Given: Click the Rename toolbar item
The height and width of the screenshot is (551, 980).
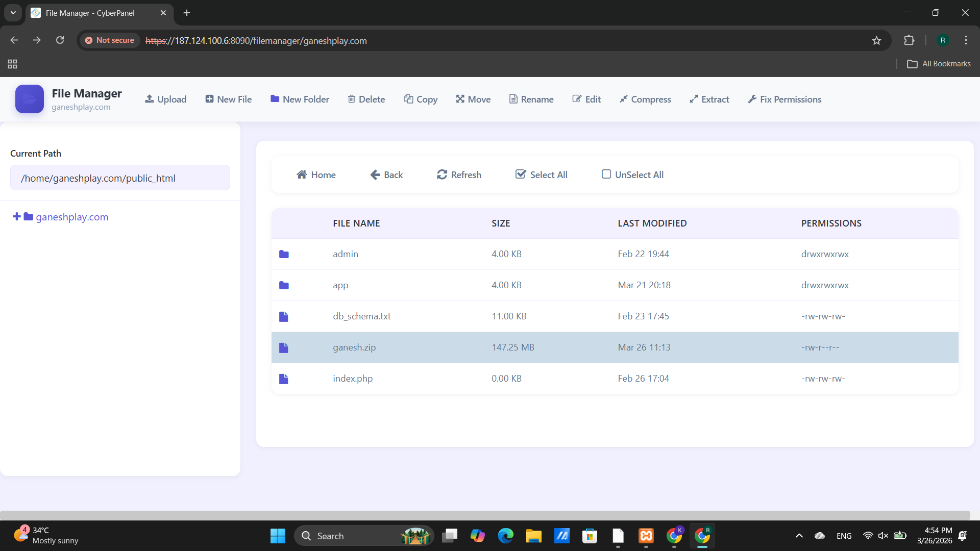Looking at the screenshot, I should 531,99.
